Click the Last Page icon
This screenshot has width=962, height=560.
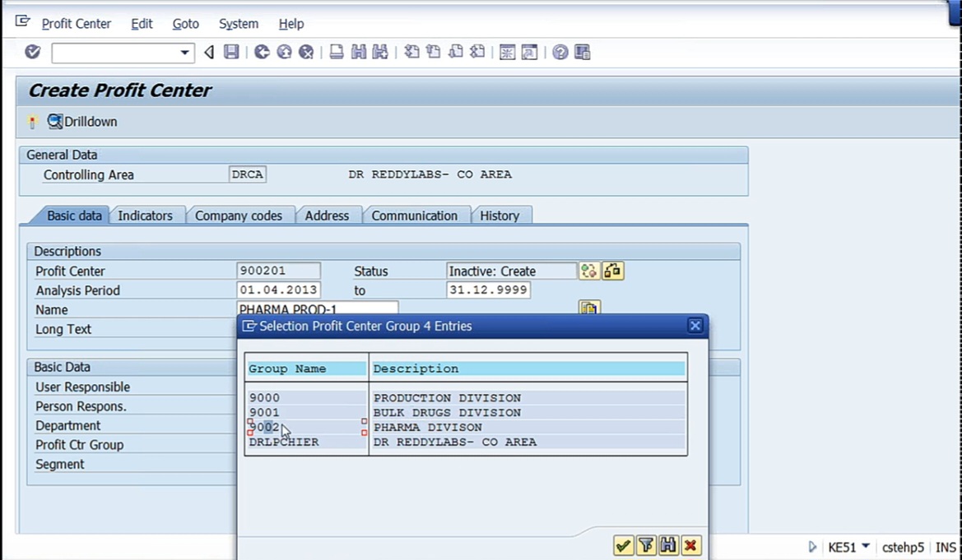(477, 52)
